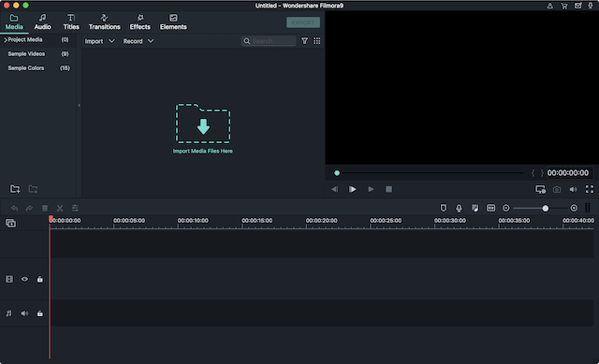The width and height of the screenshot is (599, 364).
Task: Step back one frame in preview
Action: pos(335,189)
